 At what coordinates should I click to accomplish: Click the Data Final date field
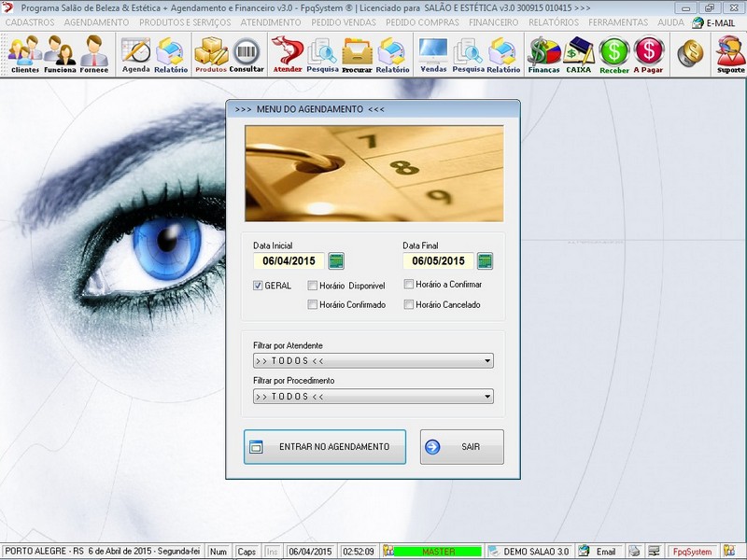(x=438, y=261)
